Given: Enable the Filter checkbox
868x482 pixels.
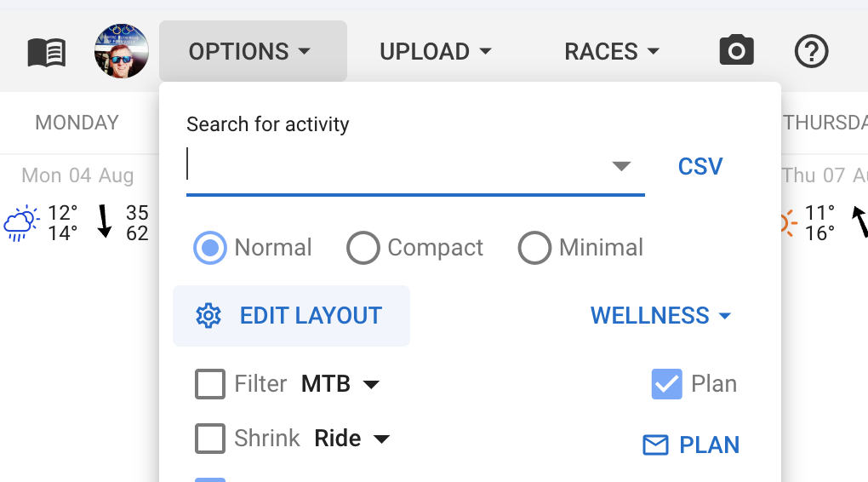Looking at the screenshot, I should click(x=210, y=384).
